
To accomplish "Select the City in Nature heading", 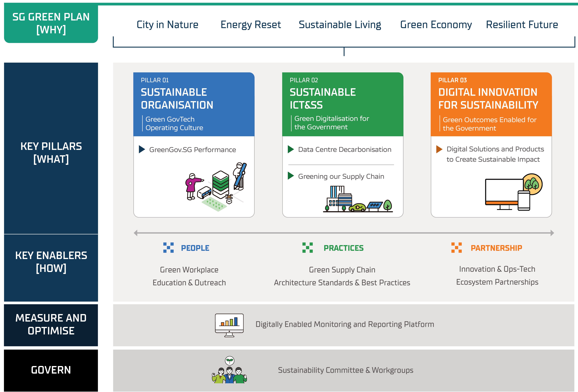I will pyautogui.click(x=167, y=25).
